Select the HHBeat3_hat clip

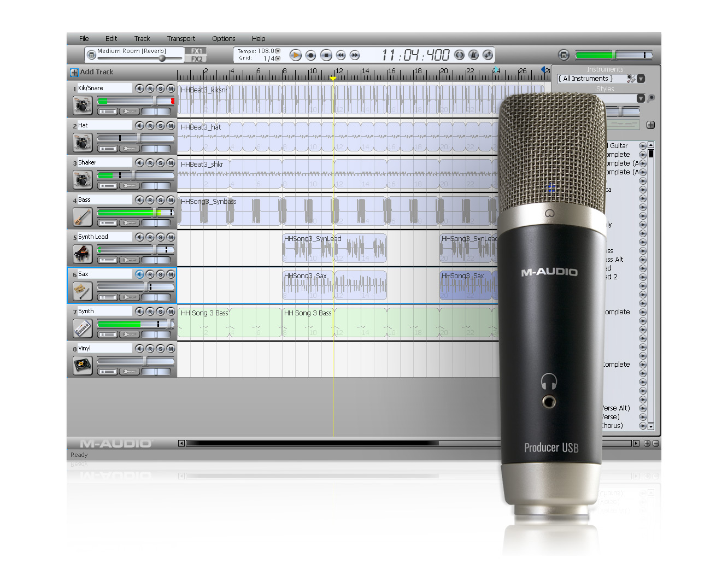click(339, 137)
